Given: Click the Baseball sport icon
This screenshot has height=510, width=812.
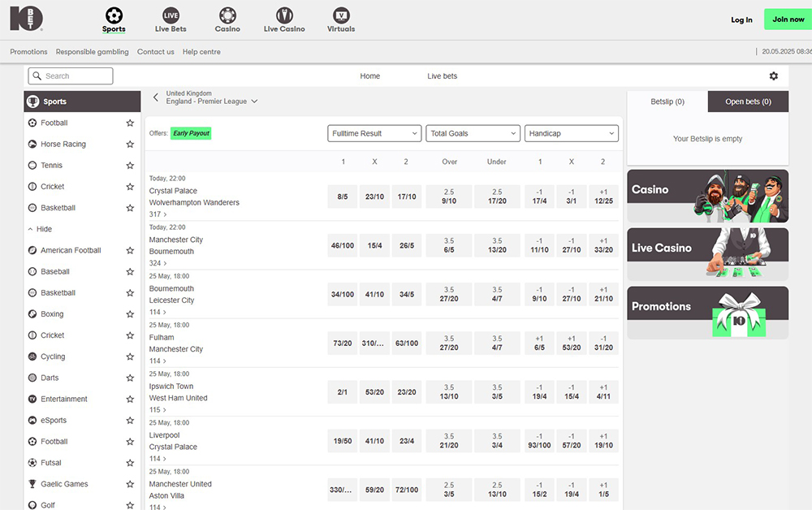Looking at the screenshot, I should click(32, 271).
